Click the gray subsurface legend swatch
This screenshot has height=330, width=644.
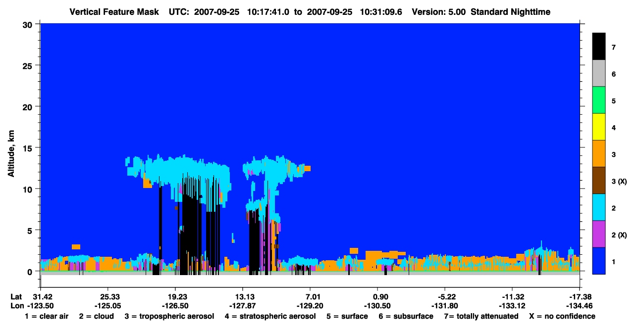tap(599, 73)
